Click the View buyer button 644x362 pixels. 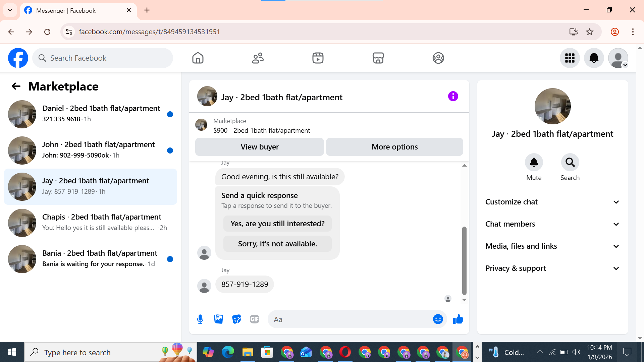tap(259, 147)
